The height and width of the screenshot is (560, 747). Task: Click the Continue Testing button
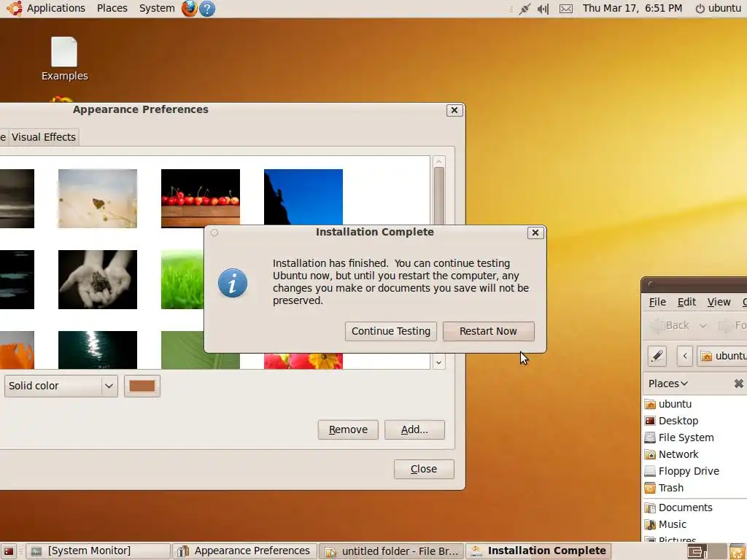pos(391,331)
